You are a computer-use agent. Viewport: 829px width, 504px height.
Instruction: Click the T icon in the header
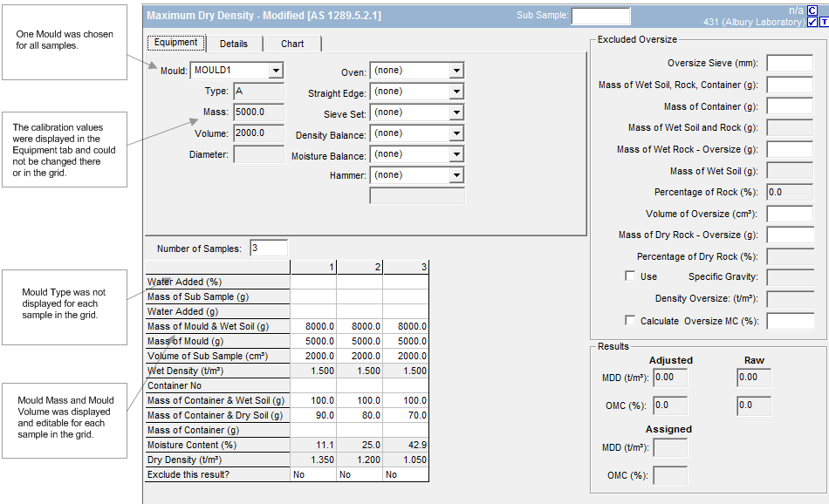(824, 22)
